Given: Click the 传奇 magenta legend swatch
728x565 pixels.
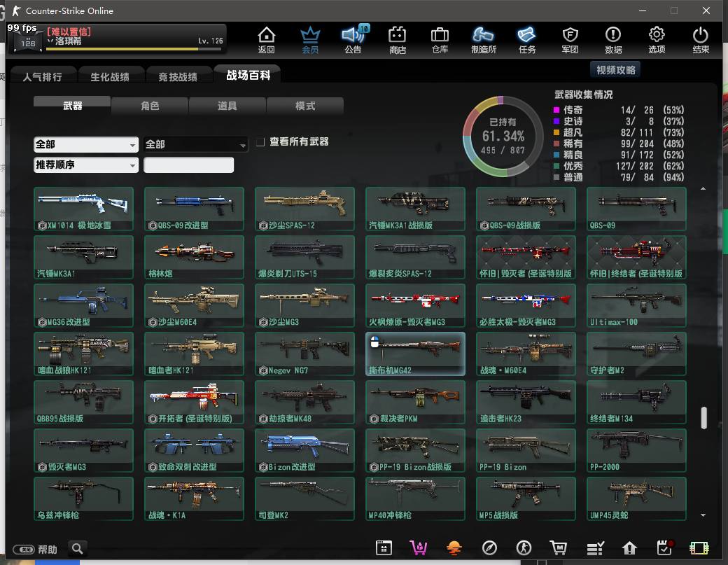Looking at the screenshot, I should tap(556, 110).
